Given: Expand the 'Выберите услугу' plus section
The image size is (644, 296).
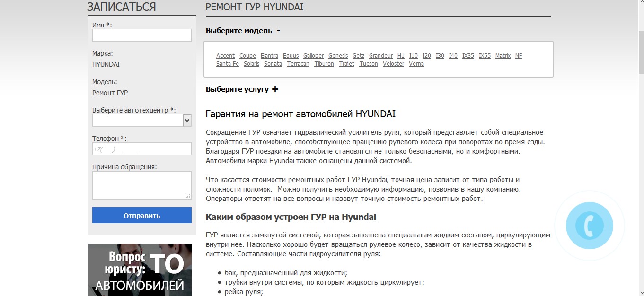Looking at the screenshot, I should (275, 89).
